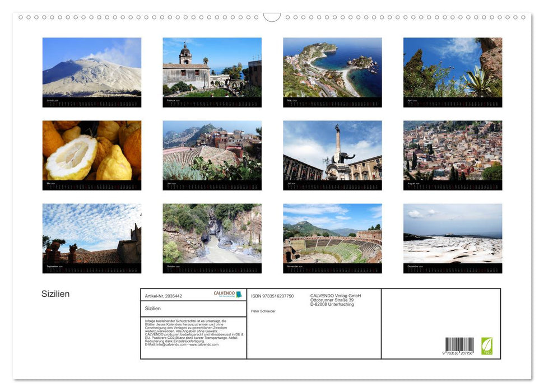Viewport: 544px width, 392px height.
Task: Open the January snowy Mount Etna photo
Action: click(92, 68)
